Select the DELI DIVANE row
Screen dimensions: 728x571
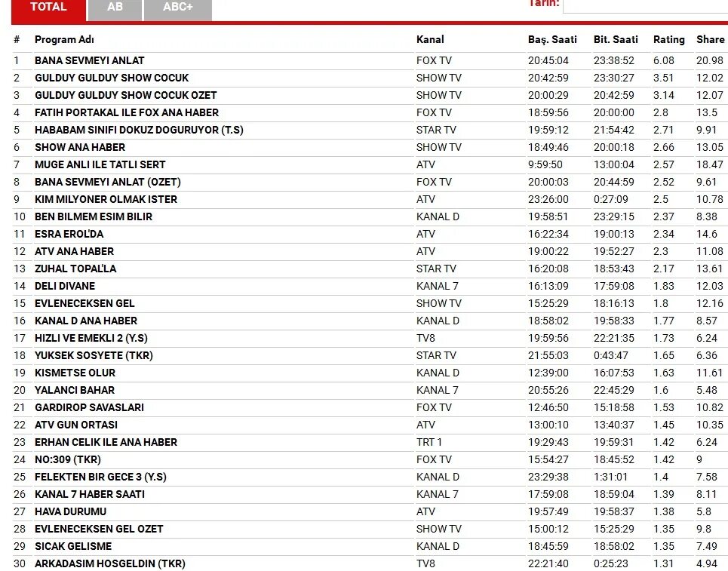pyautogui.click(x=370, y=286)
